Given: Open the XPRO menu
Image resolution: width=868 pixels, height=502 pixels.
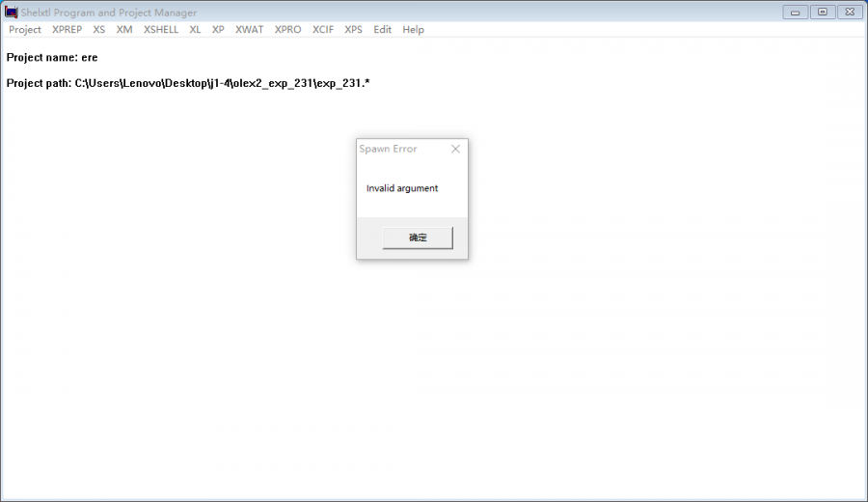Looking at the screenshot, I should 287,30.
